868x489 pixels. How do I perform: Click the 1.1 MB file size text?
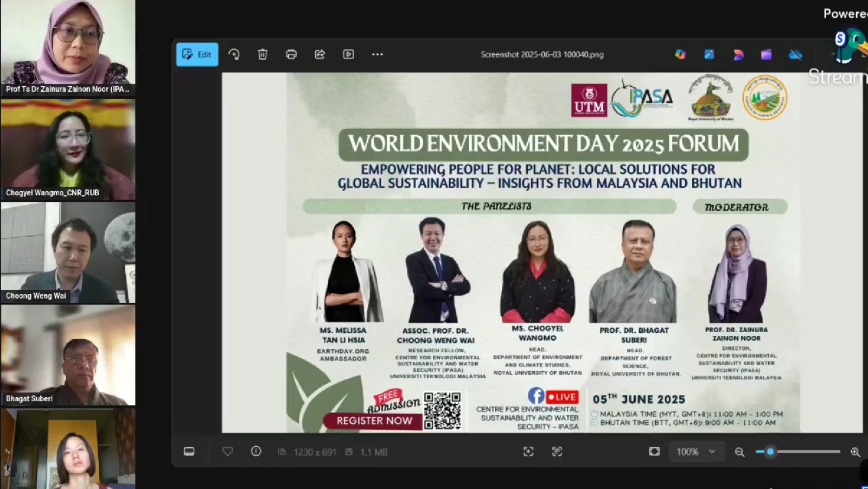tap(374, 452)
